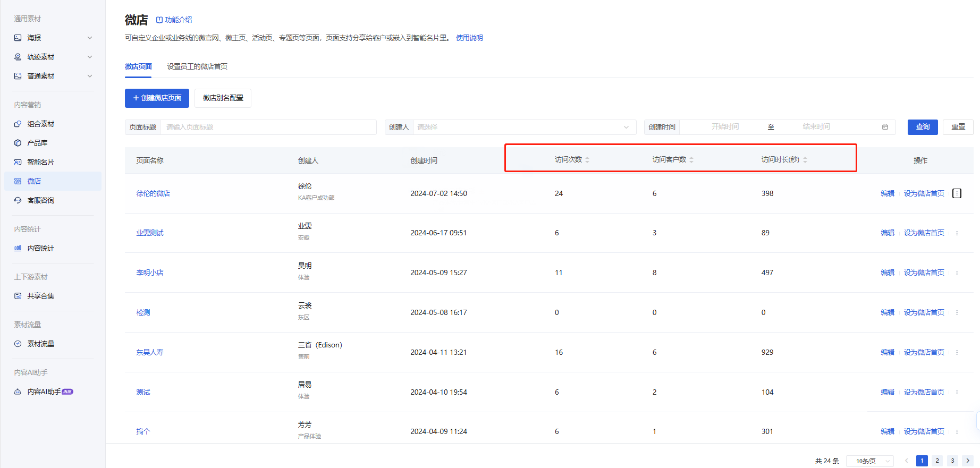Click the 创建微店页面 button
Screen dimensions: 980x468
tap(157, 98)
